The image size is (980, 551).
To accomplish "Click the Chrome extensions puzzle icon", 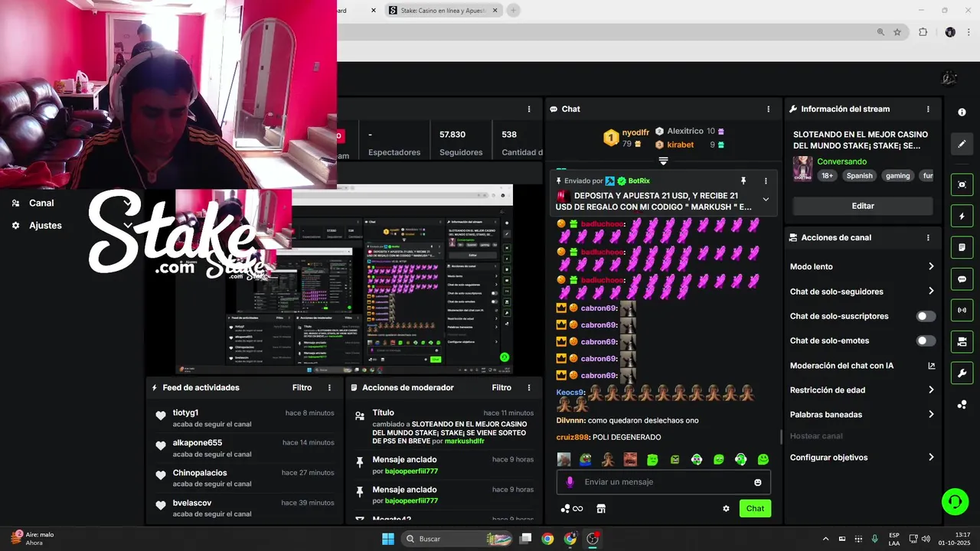I will click(x=923, y=32).
